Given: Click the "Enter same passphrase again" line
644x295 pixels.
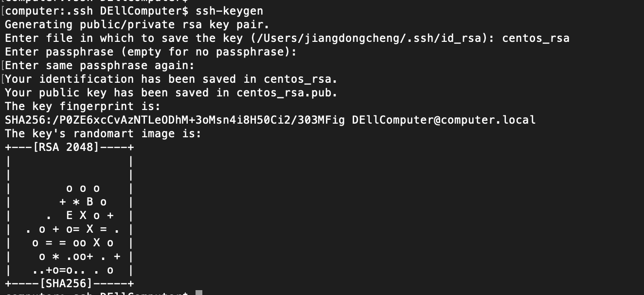Looking at the screenshot, I should tap(100, 65).
